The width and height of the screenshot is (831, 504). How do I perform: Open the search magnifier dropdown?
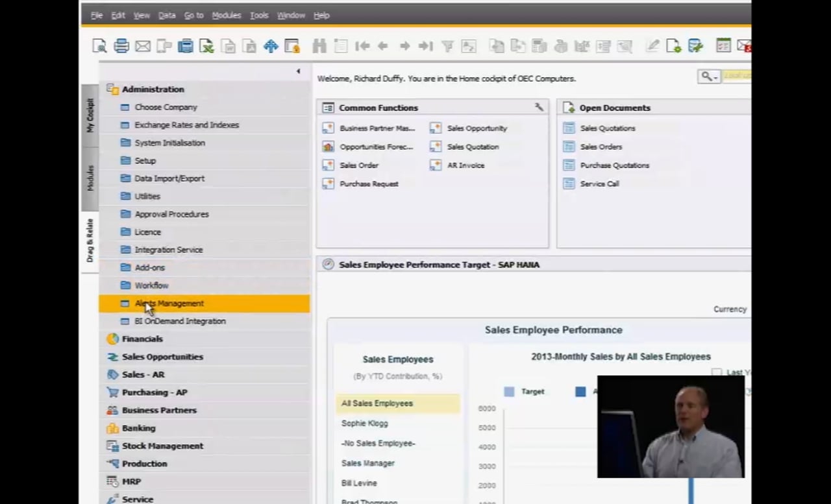pyautogui.click(x=708, y=77)
